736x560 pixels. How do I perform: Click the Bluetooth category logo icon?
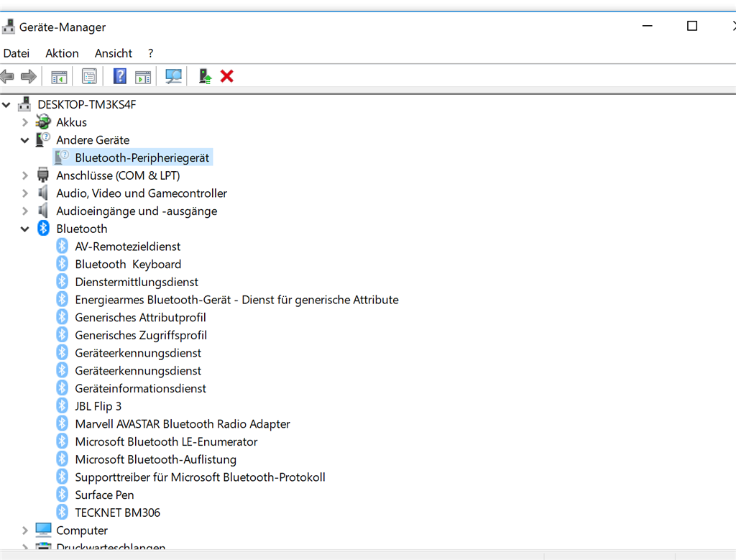[43, 229]
